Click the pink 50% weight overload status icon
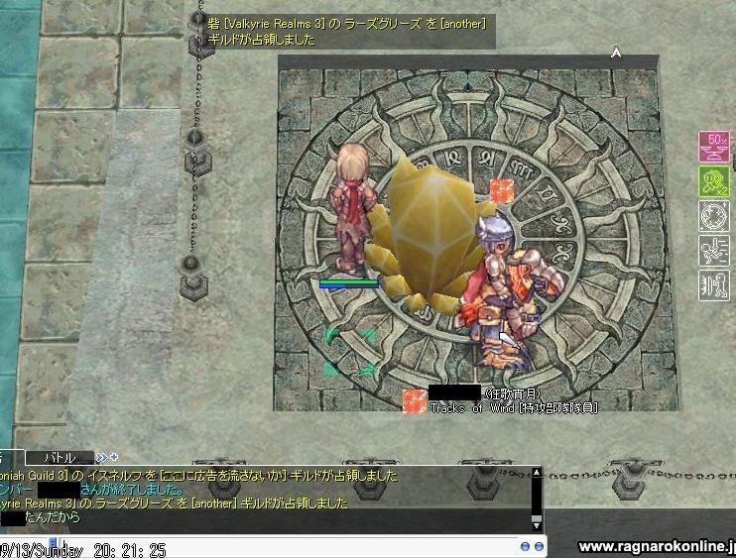 pyautogui.click(x=714, y=147)
